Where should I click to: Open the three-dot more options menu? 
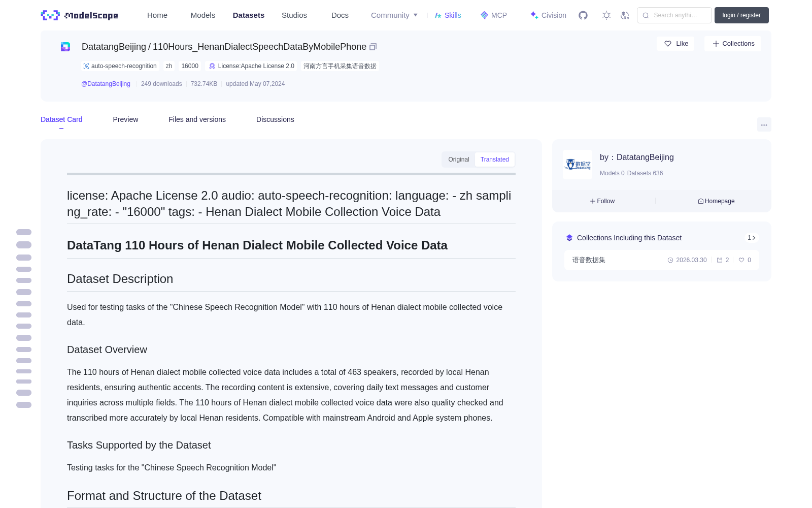[764, 124]
